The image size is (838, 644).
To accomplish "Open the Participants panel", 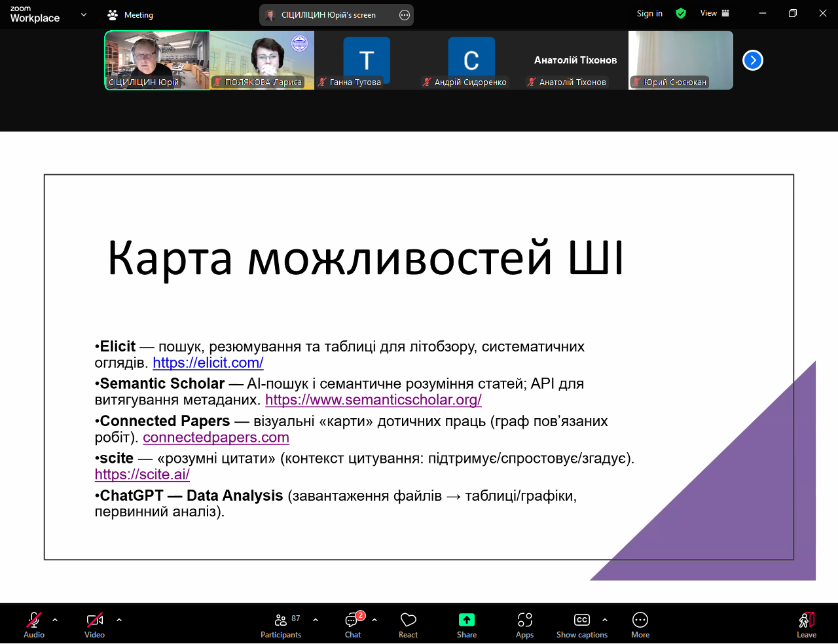I will (x=281, y=625).
